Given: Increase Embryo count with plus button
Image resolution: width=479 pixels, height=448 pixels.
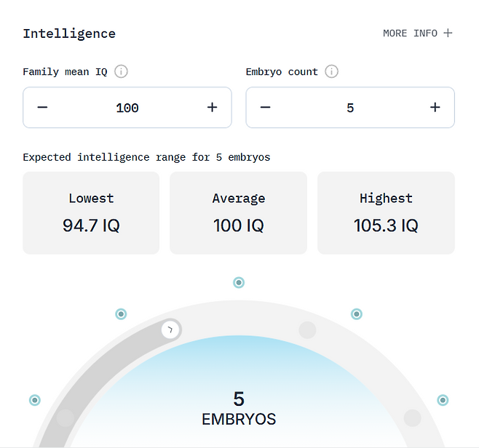Looking at the screenshot, I should point(435,108).
